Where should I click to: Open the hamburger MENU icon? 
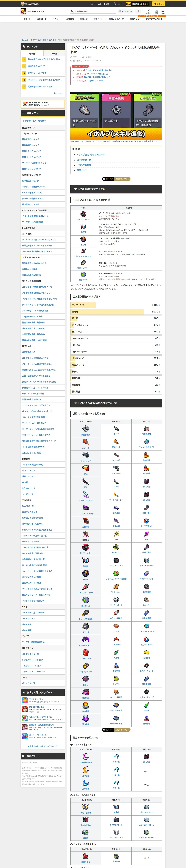click(162, 11)
